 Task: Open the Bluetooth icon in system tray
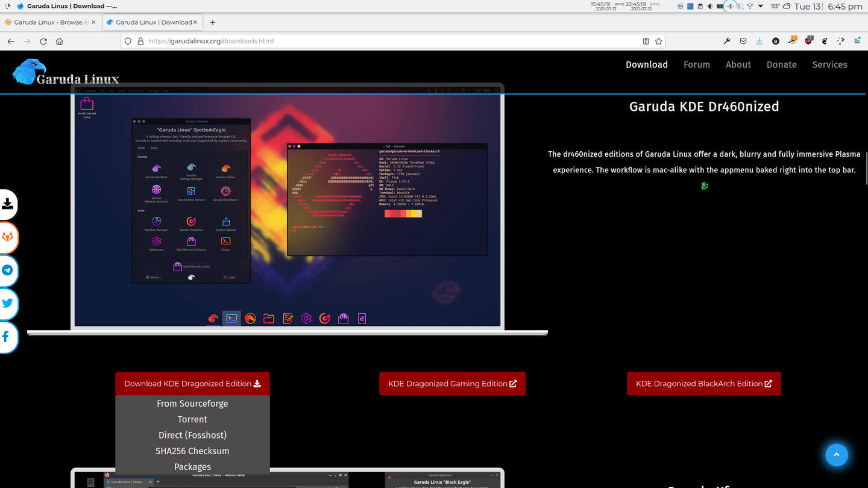click(730, 6)
